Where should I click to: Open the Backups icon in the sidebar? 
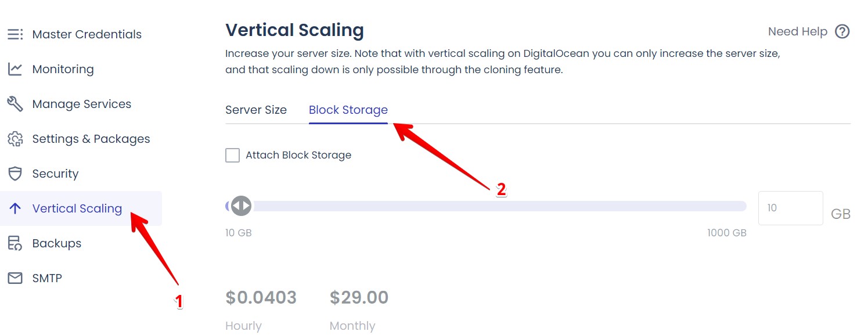(x=15, y=243)
